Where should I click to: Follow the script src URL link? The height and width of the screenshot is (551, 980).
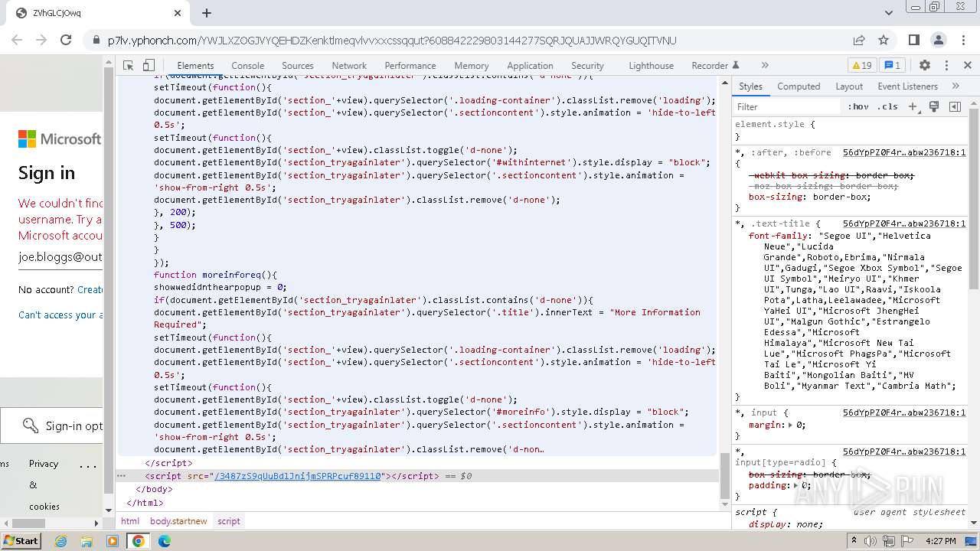[298, 476]
